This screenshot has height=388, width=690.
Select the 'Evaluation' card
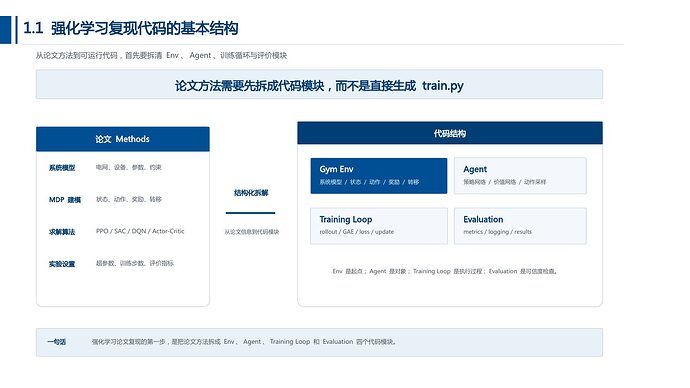click(520, 226)
